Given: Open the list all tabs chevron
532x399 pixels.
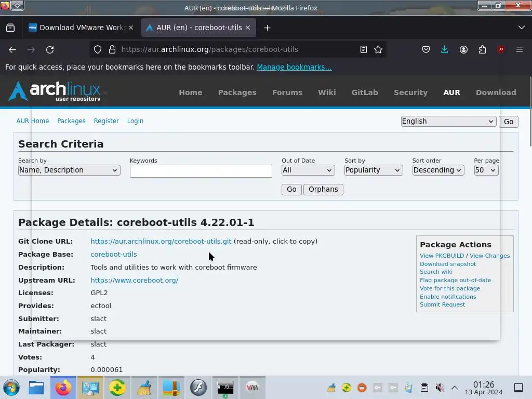Looking at the screenshot, I should point(522,28).
